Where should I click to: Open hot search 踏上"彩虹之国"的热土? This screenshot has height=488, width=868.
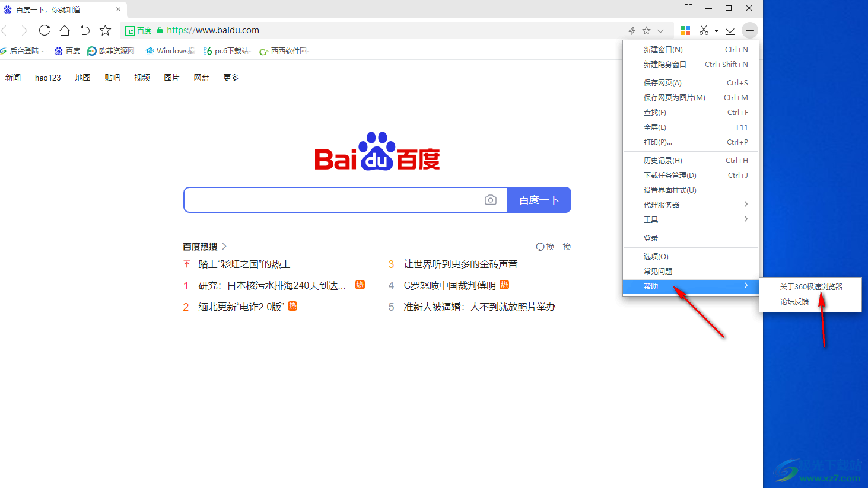coord(244,264)
